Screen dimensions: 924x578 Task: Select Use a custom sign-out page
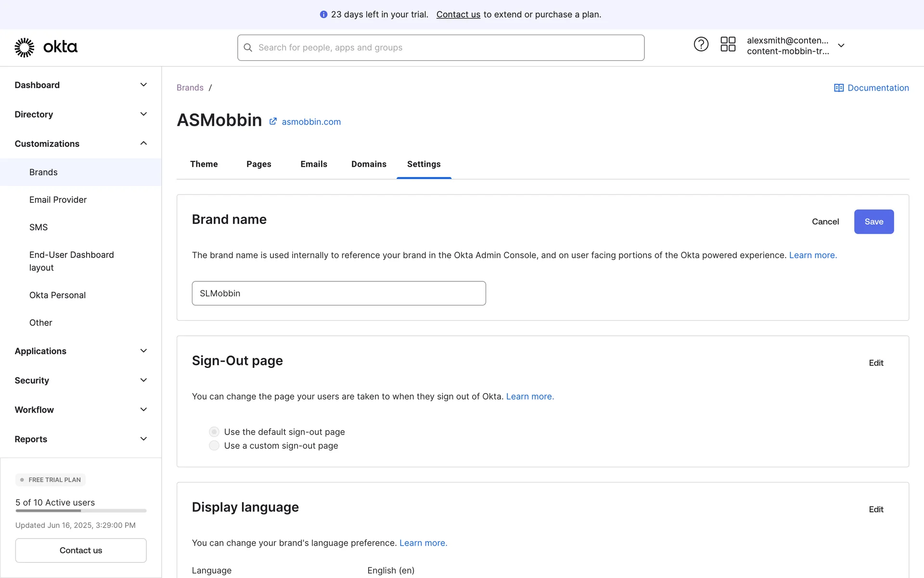click(214, 446)
